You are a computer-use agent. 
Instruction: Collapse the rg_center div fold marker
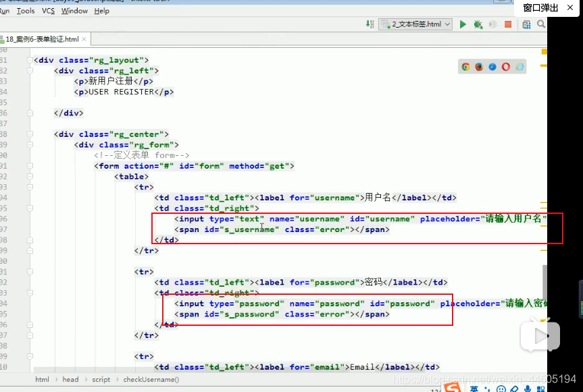click(x=30, y=134)
